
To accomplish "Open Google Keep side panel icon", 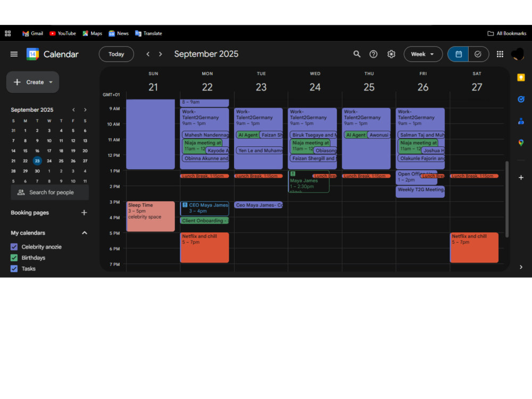I will (521, 78).
